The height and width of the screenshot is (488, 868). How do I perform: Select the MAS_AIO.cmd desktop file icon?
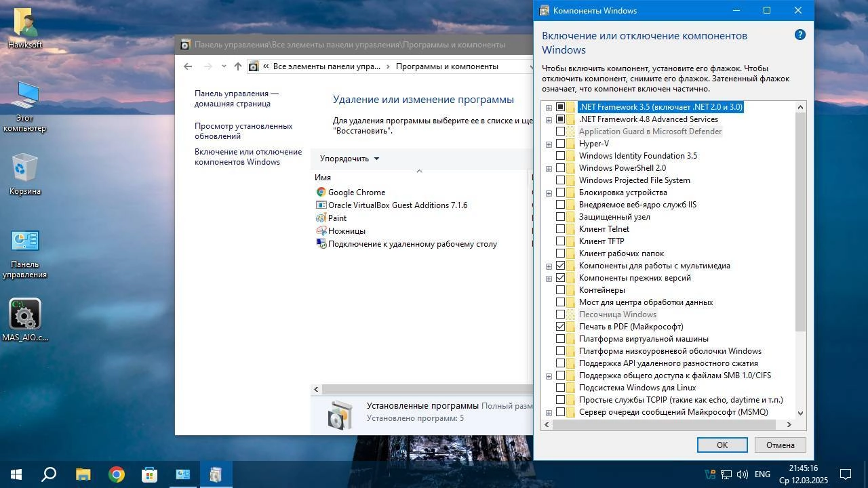pos(25,314)
